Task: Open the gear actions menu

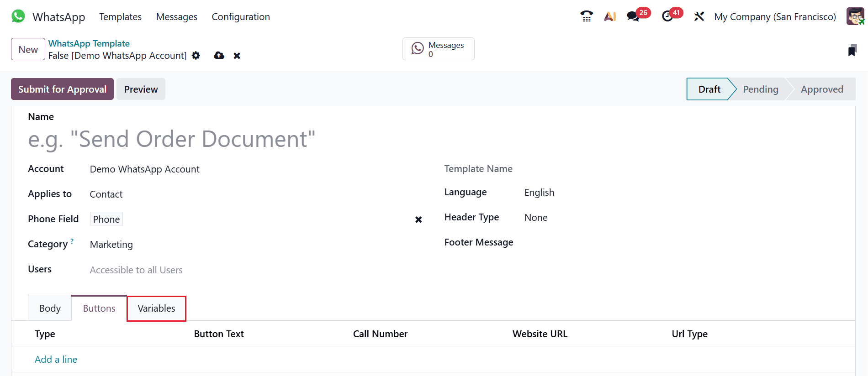Action: tap(196, 56)
